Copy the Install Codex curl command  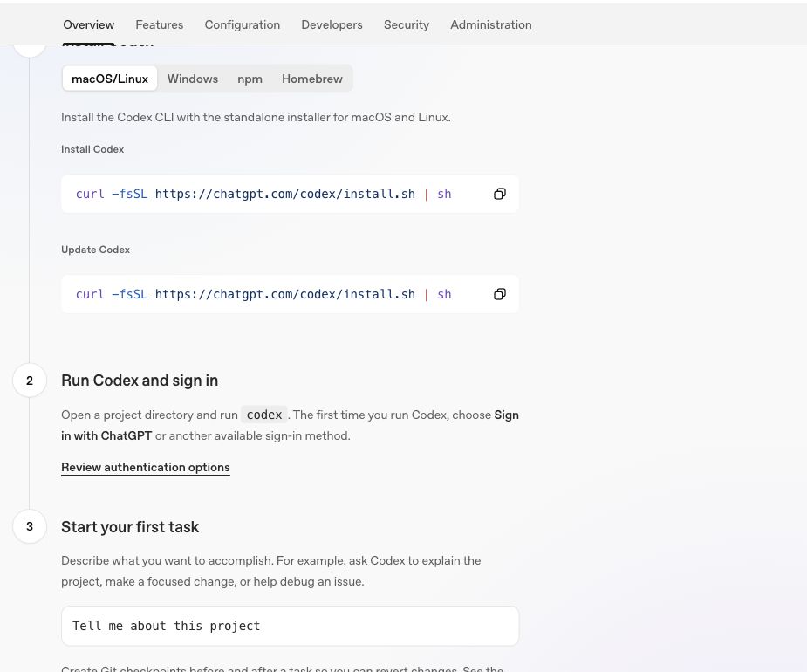[500, 194]
